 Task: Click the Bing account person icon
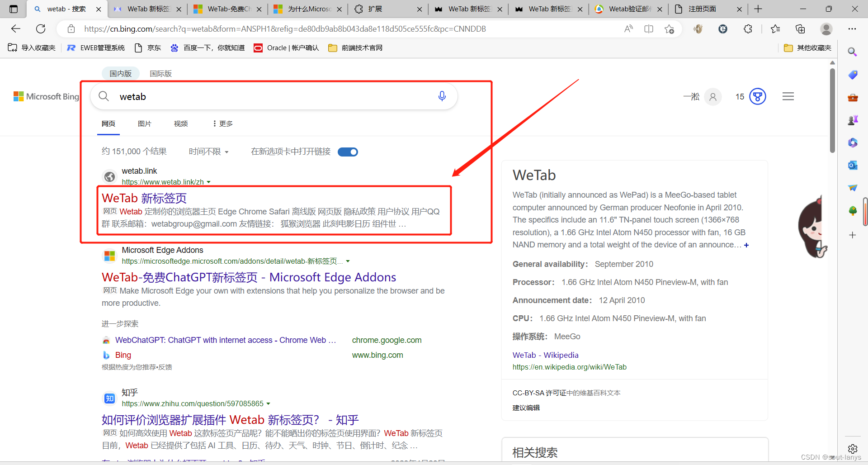[x=713, y=96]
